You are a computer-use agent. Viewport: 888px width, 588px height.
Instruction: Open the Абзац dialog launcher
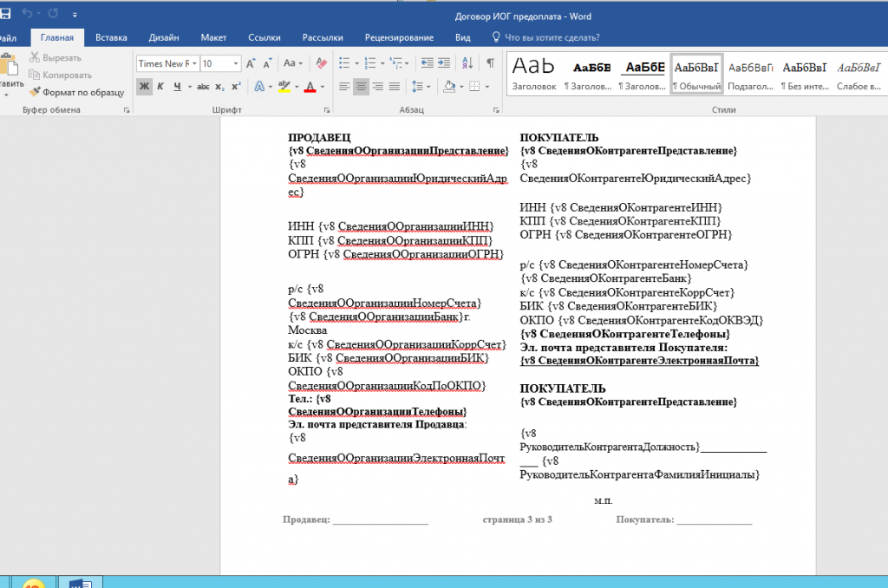496,110
